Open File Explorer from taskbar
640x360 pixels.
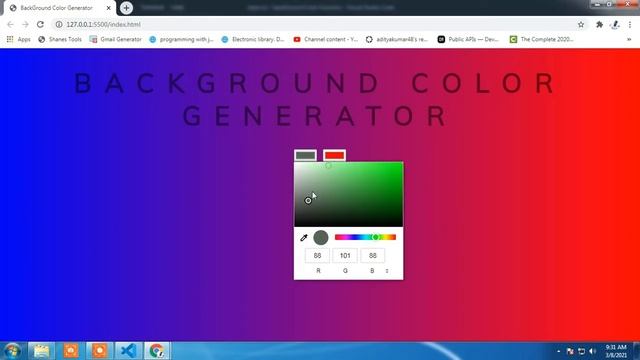coord(41,351)
